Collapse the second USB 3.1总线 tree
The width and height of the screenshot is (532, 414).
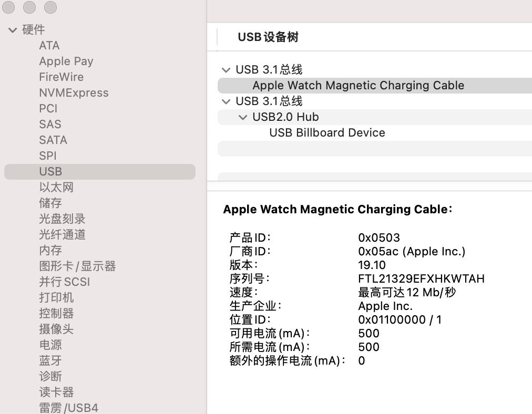tap(226, 101)
